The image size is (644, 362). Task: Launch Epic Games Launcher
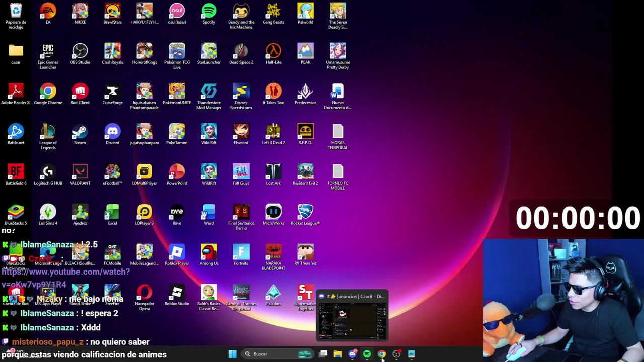(x=48, y=56)
